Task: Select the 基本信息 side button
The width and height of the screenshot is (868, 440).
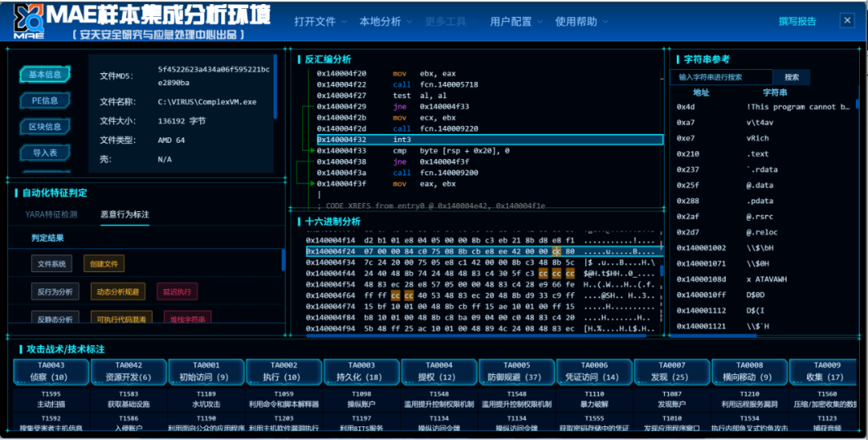Action: coord(45,75)
